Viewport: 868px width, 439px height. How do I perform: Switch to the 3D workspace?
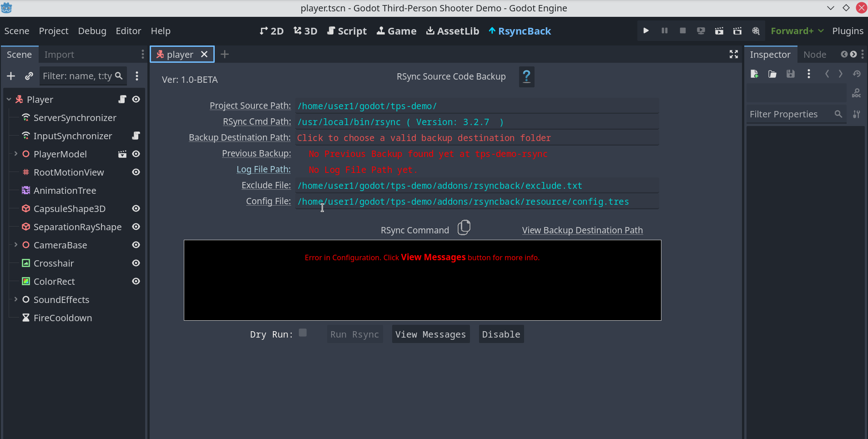[305, 31]
